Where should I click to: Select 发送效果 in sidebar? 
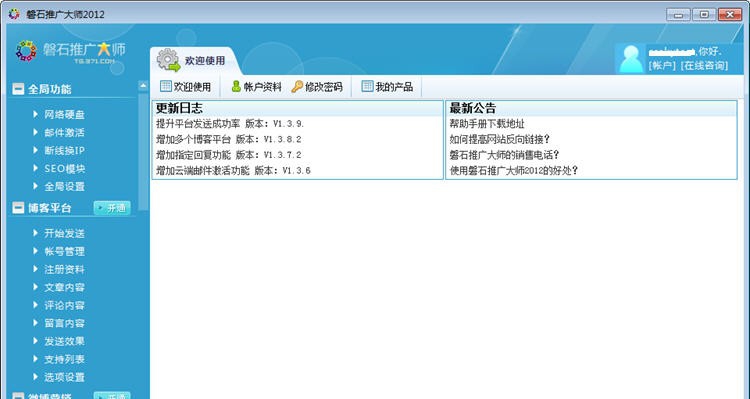point(65,341)
